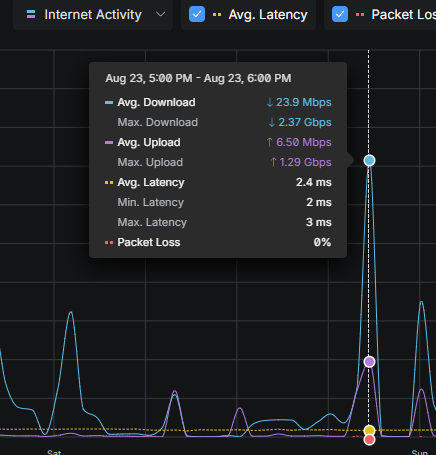Select the purple upload data point marker

[x=369, y=362]
